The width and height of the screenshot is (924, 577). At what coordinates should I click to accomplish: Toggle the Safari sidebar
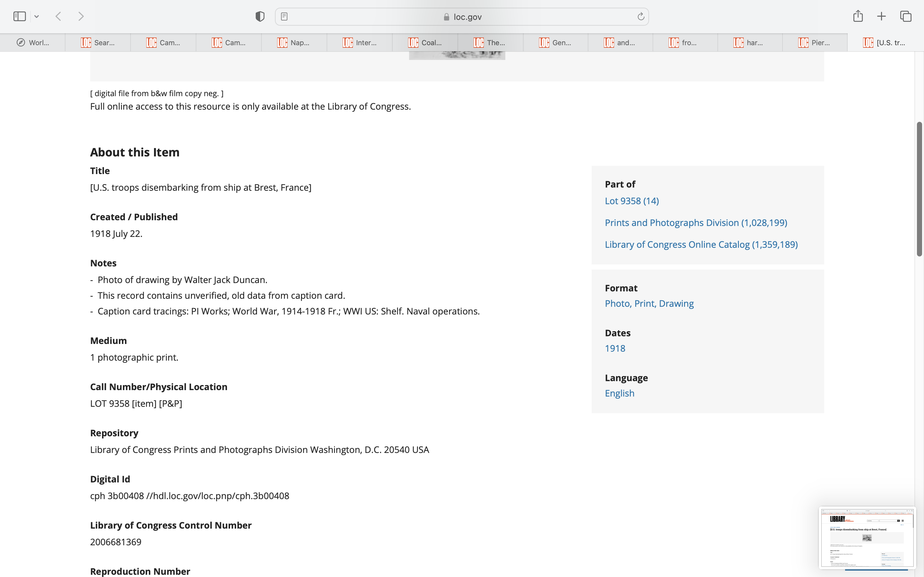click(20, 16)
